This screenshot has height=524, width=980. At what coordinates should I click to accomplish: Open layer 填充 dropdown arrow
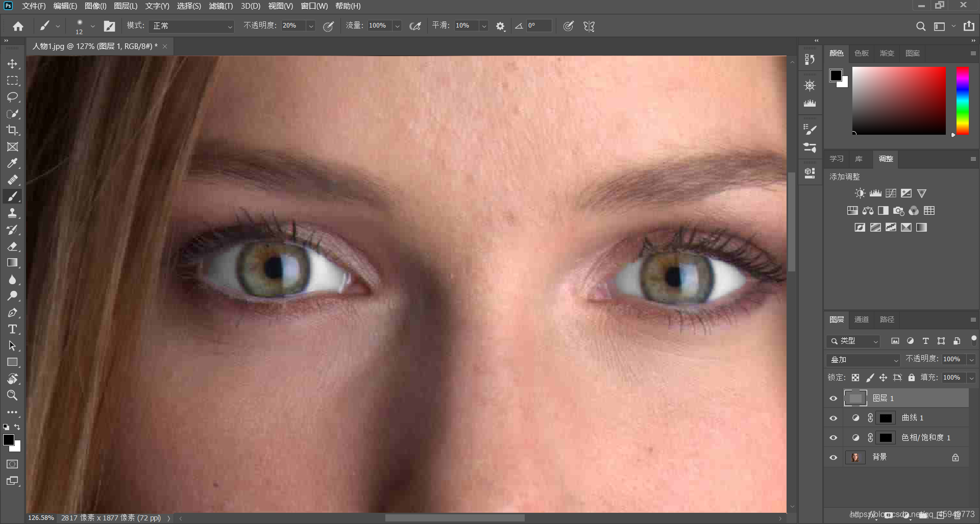(x=971, y=378)
